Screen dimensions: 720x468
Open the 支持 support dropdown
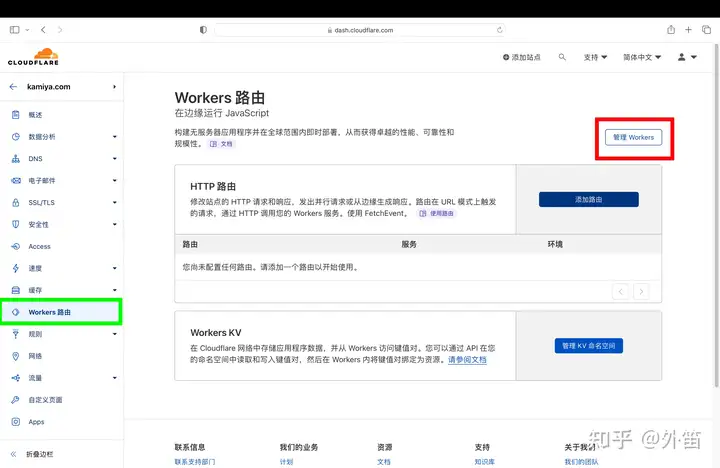tap(595, 57)
